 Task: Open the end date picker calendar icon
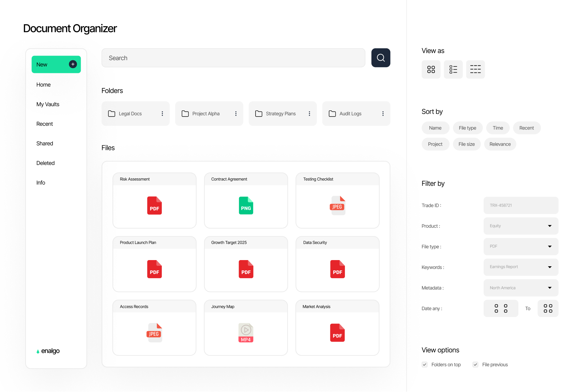[x=548, y=308]
